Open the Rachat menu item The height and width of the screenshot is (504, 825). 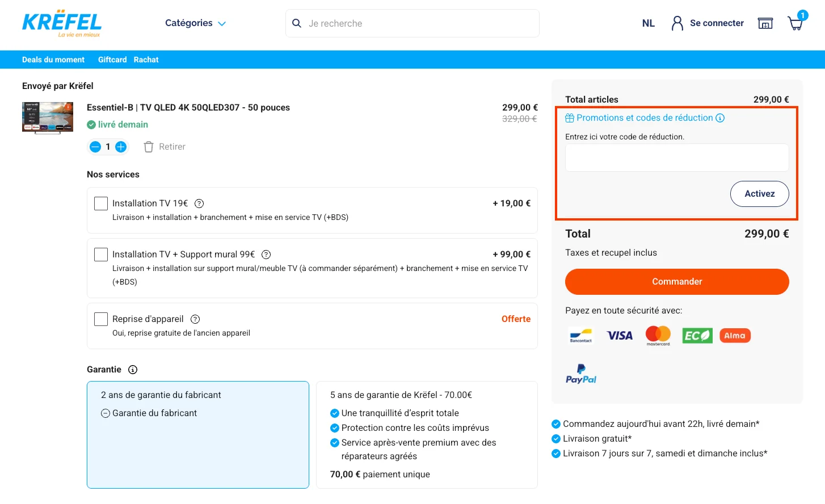pos(146,60)
